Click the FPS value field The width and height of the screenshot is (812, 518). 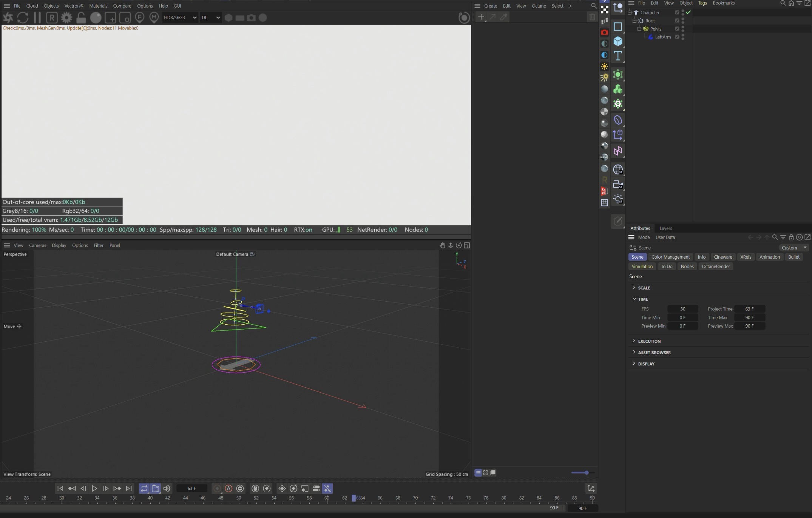click(682, 309)
